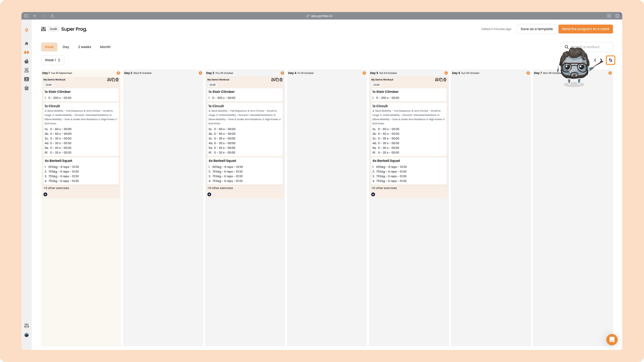Image resolution: width=644 pixels, height=362 pixels.
Task: Open Day 3 Stair Climber exercise card
Action: coord(245,95)
